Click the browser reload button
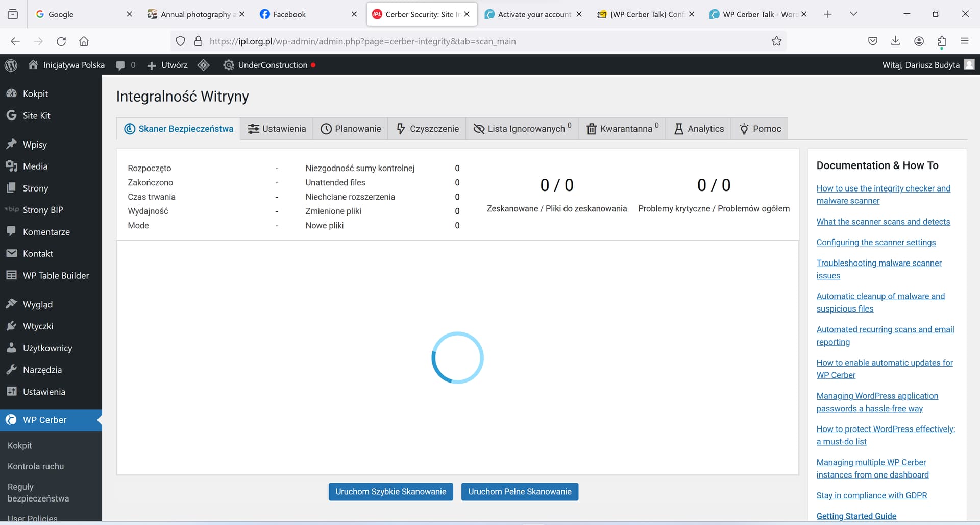This screenshot has width=980, height=525. click(x=61, y=41)
